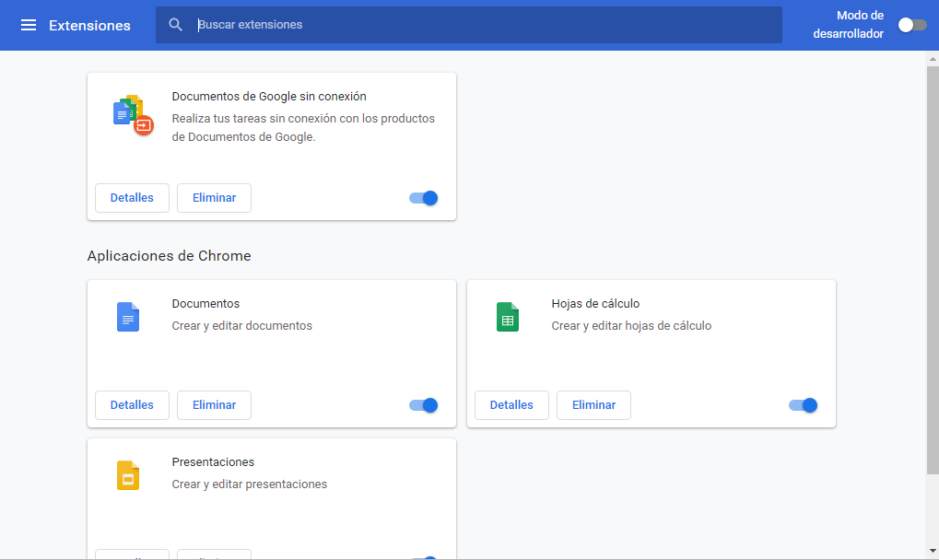Image resolution: width=939 pixels, height=560 pixels.
Task: Open Detalles for Hojas de cálculo
Action: click(x=511, y=405)
